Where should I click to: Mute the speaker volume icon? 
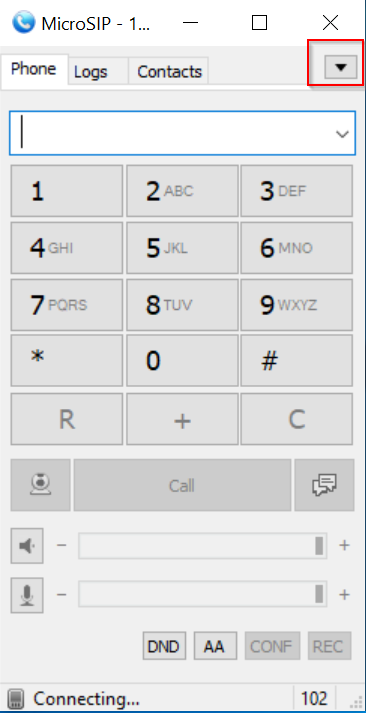27,546
